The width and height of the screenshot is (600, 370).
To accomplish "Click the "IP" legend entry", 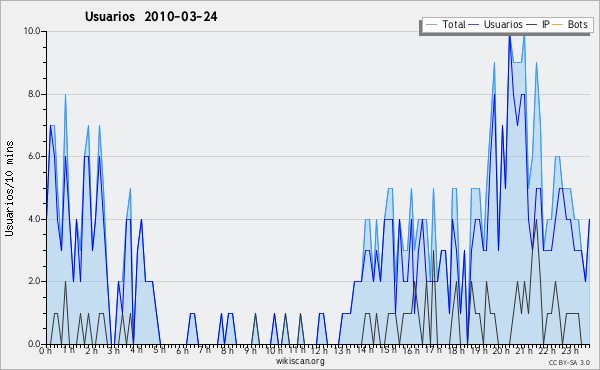I will pos(546,24).
